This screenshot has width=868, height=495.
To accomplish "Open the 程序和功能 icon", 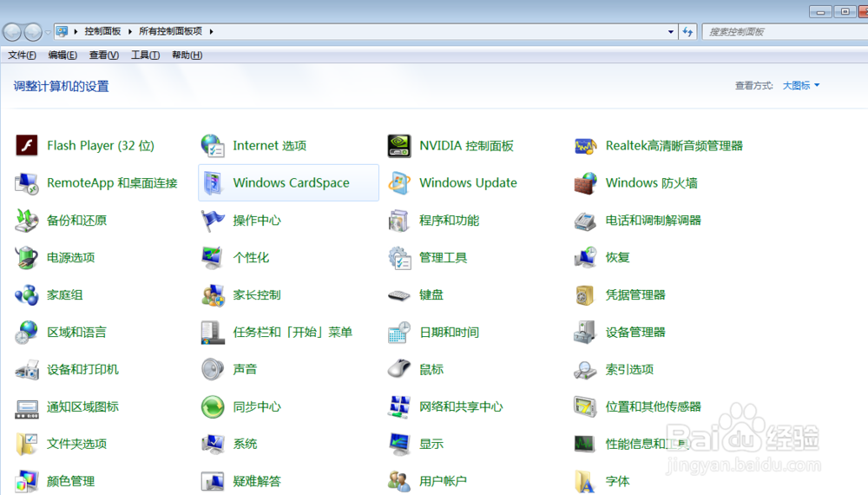I will (x=399, y=221).
